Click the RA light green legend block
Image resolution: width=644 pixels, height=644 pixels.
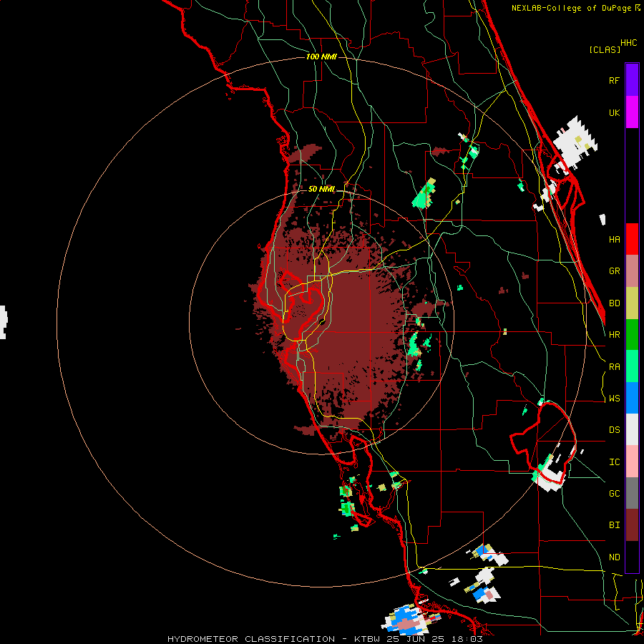(632, 366)
